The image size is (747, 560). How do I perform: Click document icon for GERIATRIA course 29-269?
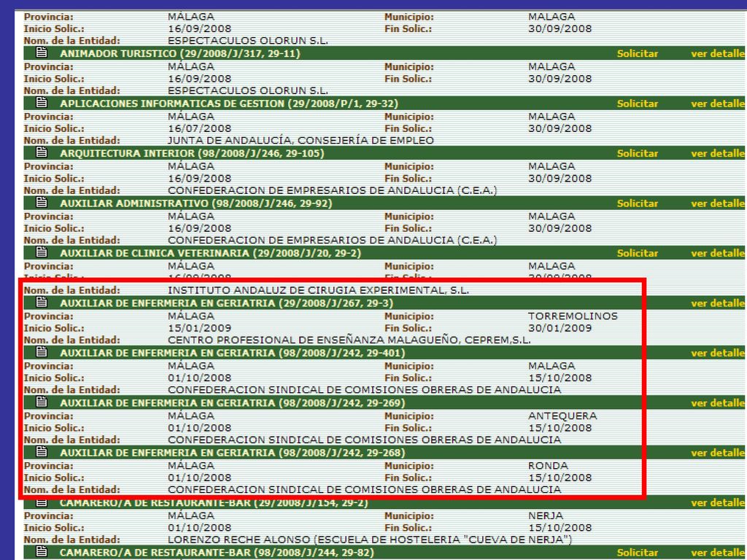[42, 402]
